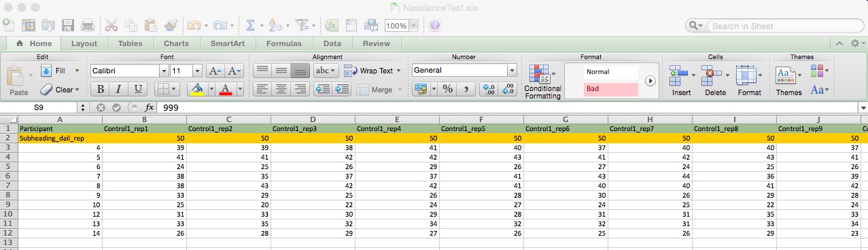The height and width of the screenshot is (250, 868).
Task: Open the Clear dropdown in Edit group
Action: (x=77, y=89)
